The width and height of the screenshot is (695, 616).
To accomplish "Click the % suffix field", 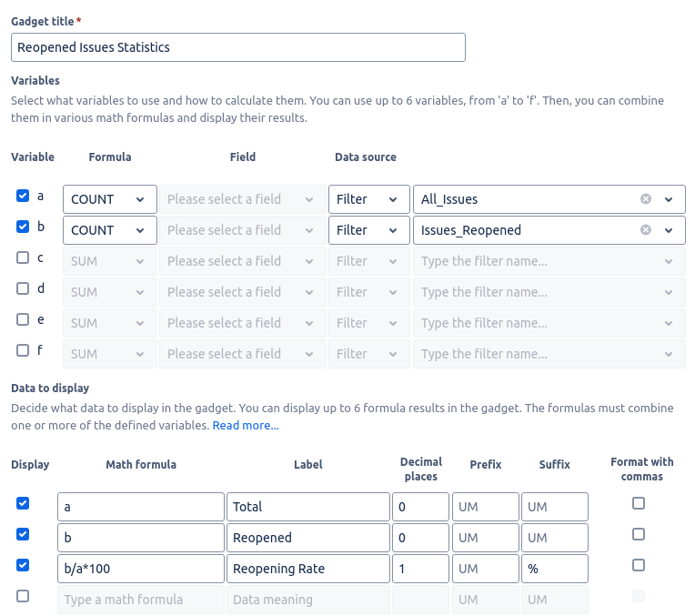I will (555, 569).
